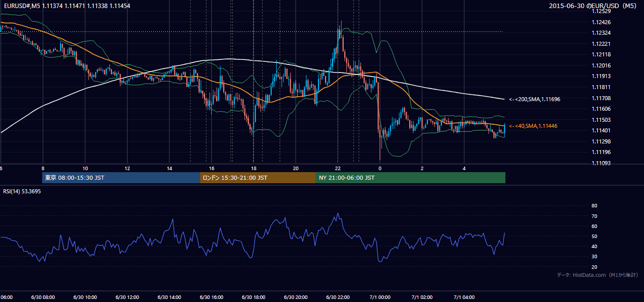Click price axis value 1.12221
Image resolution: width=644 pixels, height=302 pixels.
[x=602, y=44]
